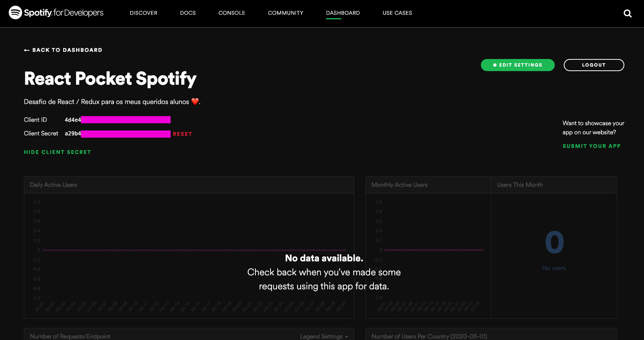Screen dimensions: 644x340
Task: Click the Daily Active Users header
Action: pyautogui.click(x=53, y=185)
